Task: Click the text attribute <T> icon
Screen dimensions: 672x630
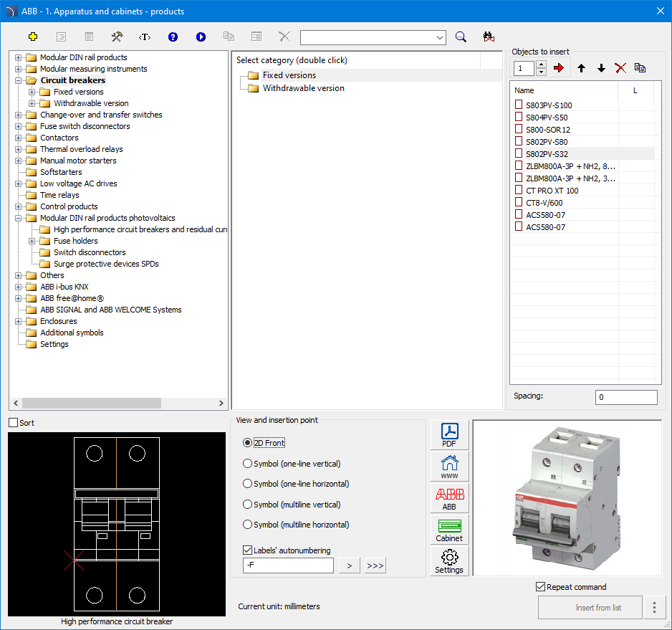Action: coord(145,37)
